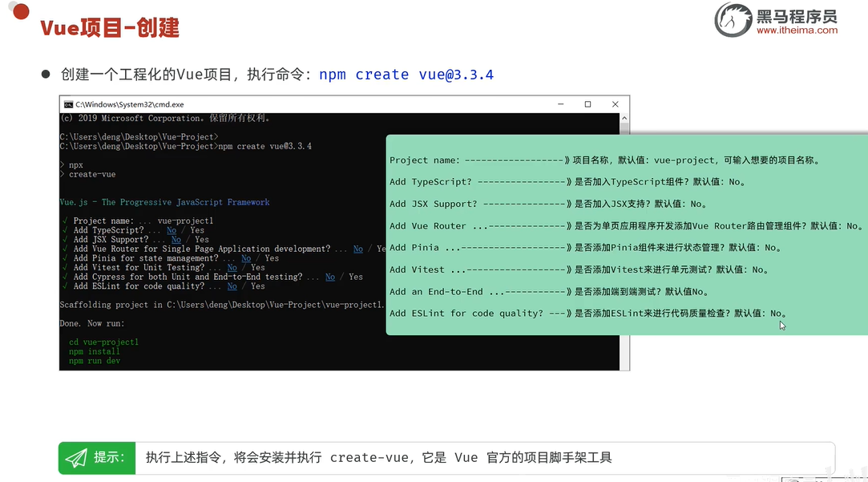
Task: Click the cd vue-project1 command line
Action: point(103,342)
